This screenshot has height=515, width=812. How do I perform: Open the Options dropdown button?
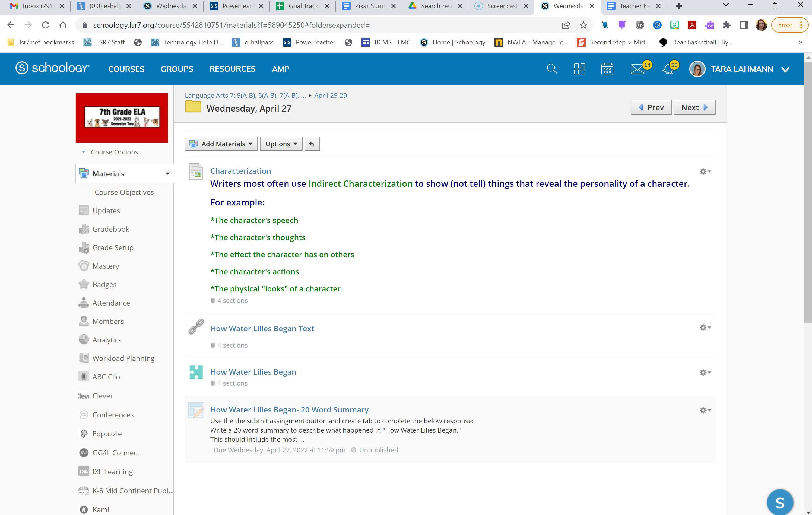point(281,144)
